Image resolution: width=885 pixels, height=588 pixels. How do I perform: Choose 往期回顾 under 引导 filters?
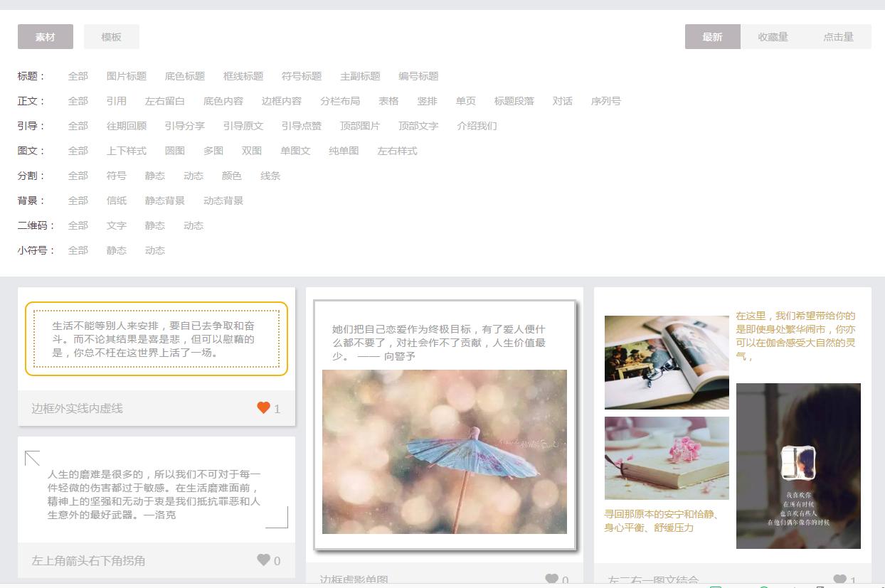point(125,126)
